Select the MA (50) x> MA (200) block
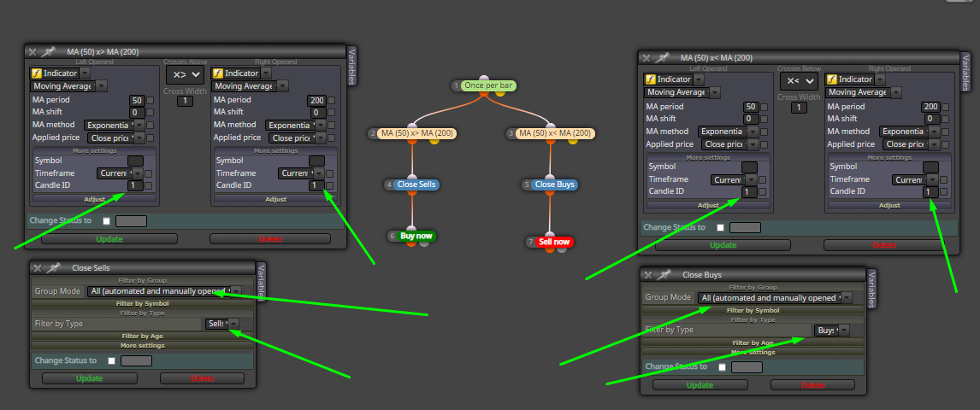This screenshot has height=410, width=980. [x=416, y=133]
